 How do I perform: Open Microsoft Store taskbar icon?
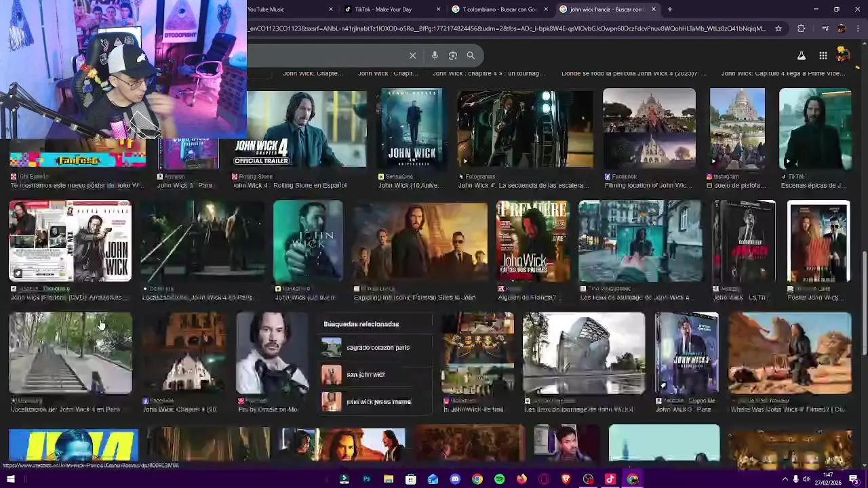point(411,479)
